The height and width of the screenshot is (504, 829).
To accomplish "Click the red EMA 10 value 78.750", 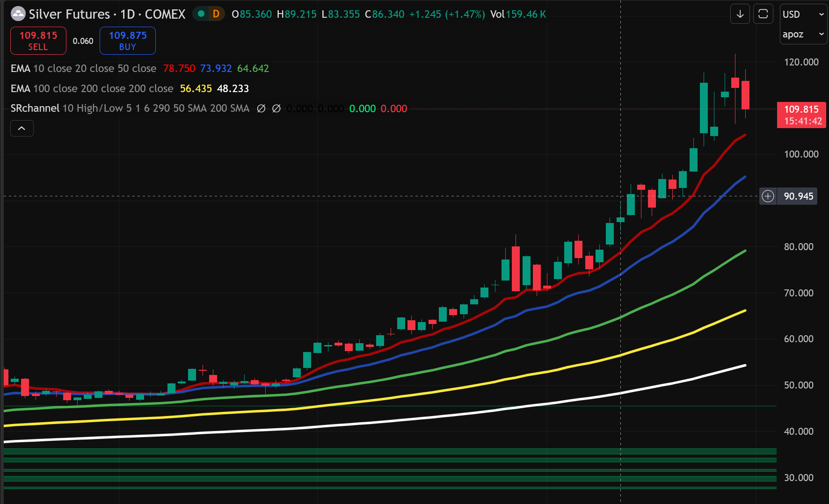I will [x=179, y=69].
